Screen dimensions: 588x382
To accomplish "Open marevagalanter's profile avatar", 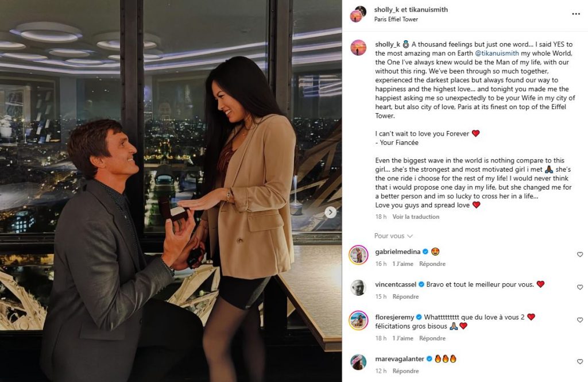I will (358, 362).
